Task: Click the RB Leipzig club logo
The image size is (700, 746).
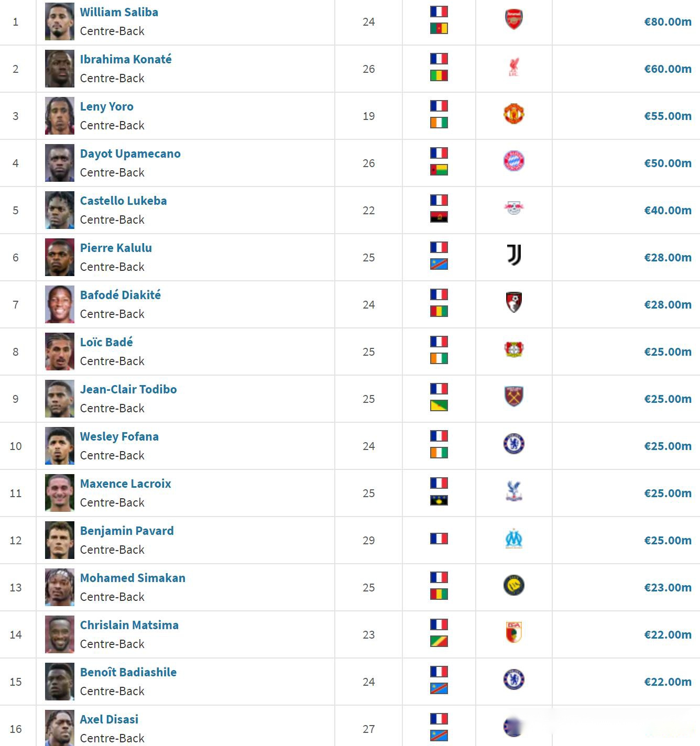Action: (x=513, y=208)
